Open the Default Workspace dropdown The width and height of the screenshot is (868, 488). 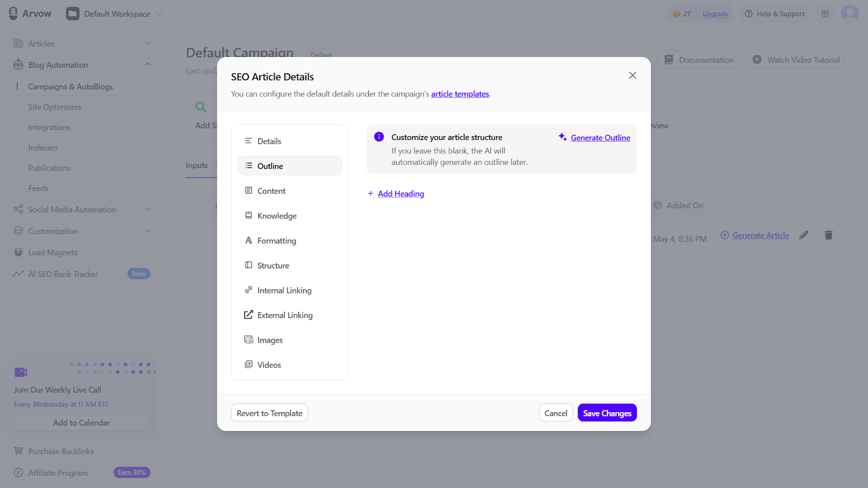(114, 14)
